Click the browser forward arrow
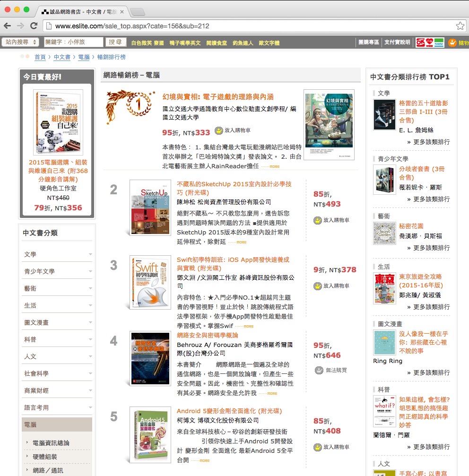This screenshot has width=469, height=476. tap(21, 26)
